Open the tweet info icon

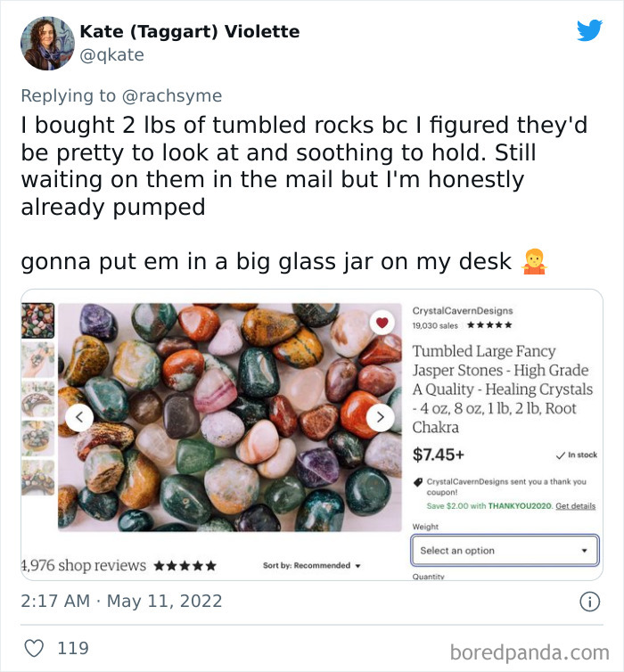point(589,602)
